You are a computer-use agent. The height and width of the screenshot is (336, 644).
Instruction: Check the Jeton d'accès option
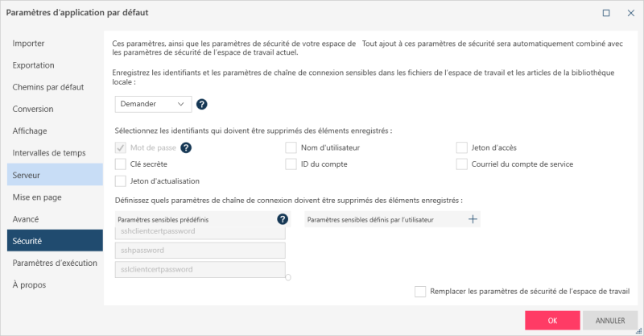pos(462,147)
